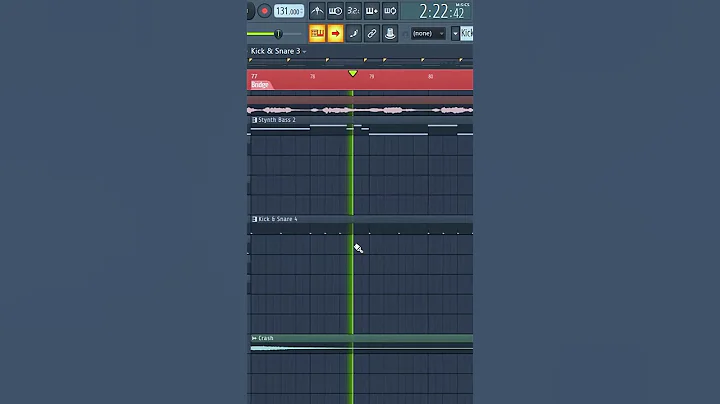Viewport: 720px width, 404px height.
Task: Open the (none) snap dropdown
Action: (x=428, y=34)
